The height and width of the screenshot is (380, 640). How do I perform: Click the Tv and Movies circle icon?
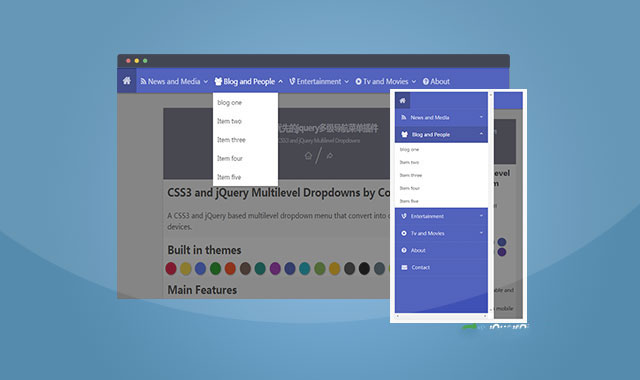358,82
